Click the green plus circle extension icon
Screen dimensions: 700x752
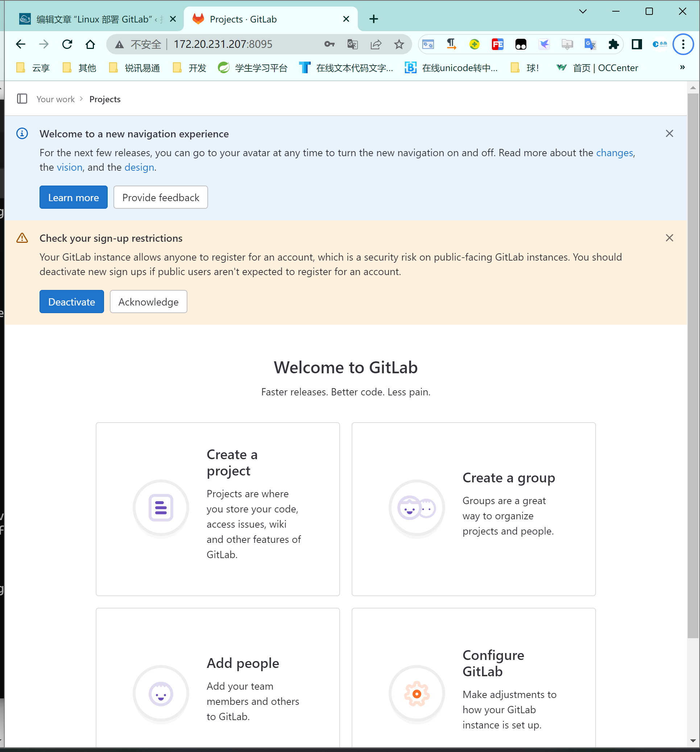point(474,44)
